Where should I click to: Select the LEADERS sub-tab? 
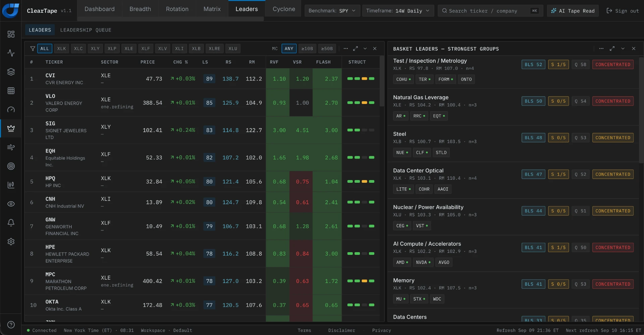point(40,30)
